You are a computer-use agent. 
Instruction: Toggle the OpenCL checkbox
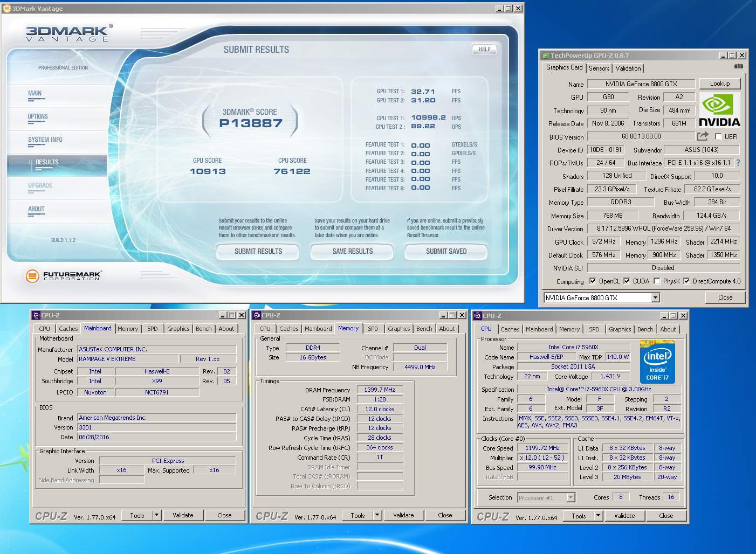pyautogui.click(x=593, y=281)
